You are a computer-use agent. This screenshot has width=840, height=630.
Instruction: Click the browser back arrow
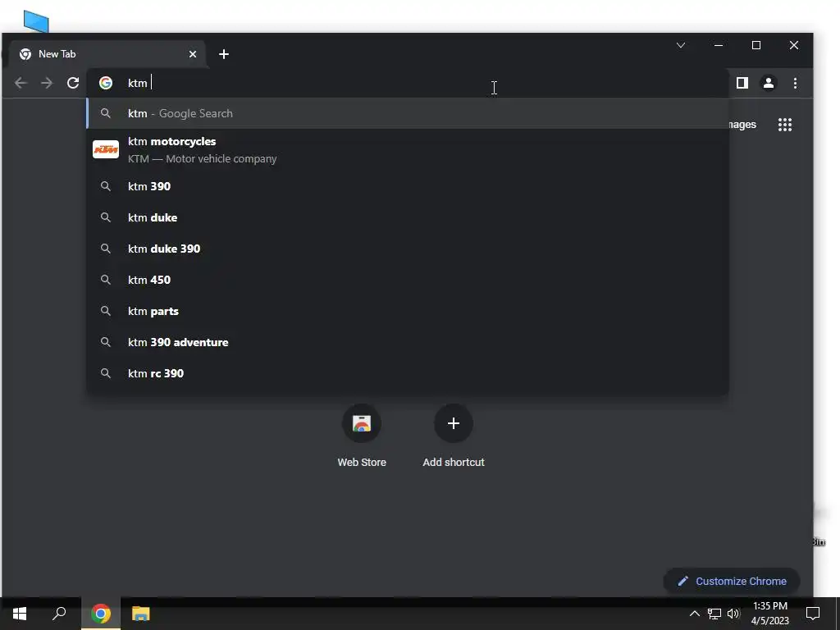click(x=21, y=83)
